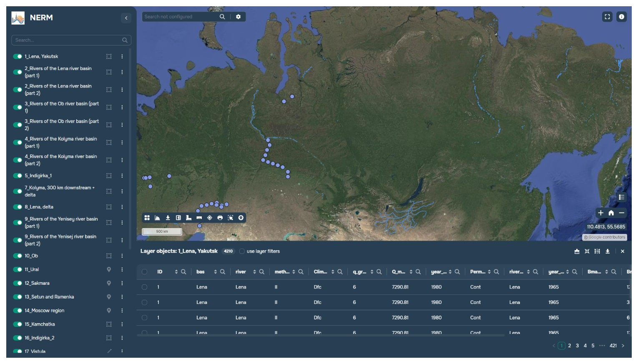Click the layer search input field

pos(67,40)
